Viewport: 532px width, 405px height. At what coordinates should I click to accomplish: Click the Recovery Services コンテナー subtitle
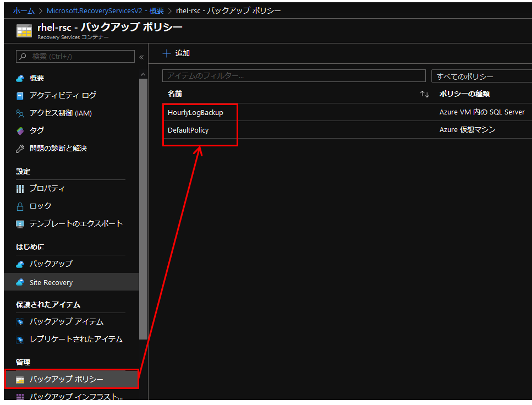coord(73,37)
